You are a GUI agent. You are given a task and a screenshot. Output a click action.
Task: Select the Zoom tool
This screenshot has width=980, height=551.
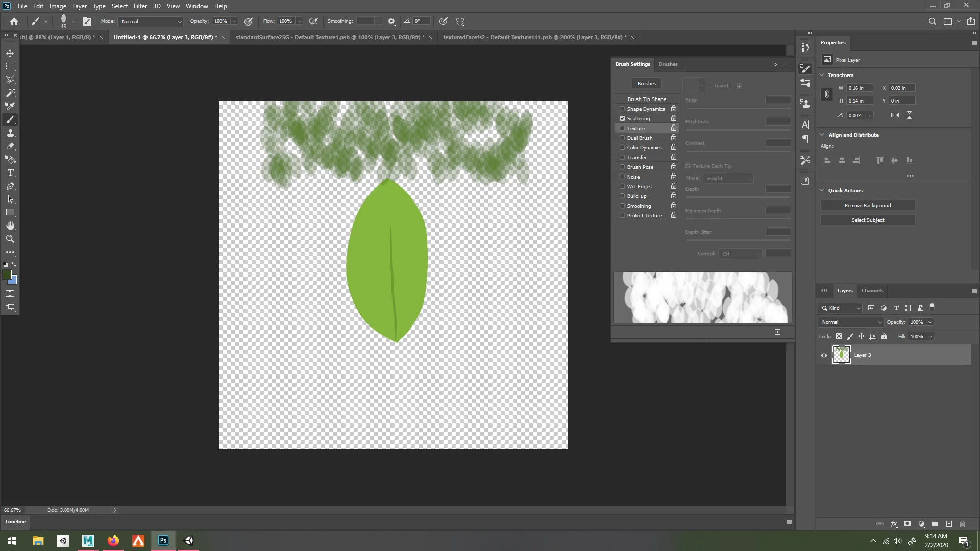point(10,239)
